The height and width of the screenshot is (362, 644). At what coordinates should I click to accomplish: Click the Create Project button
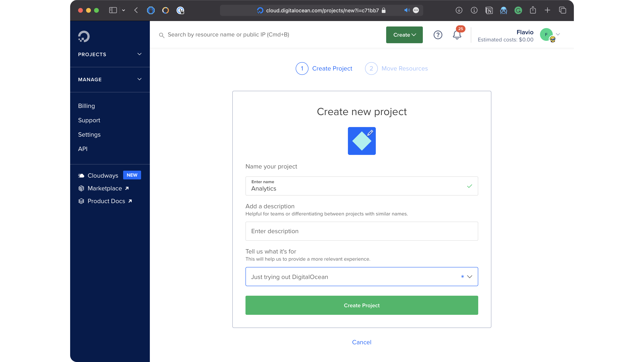coord(361,305)
